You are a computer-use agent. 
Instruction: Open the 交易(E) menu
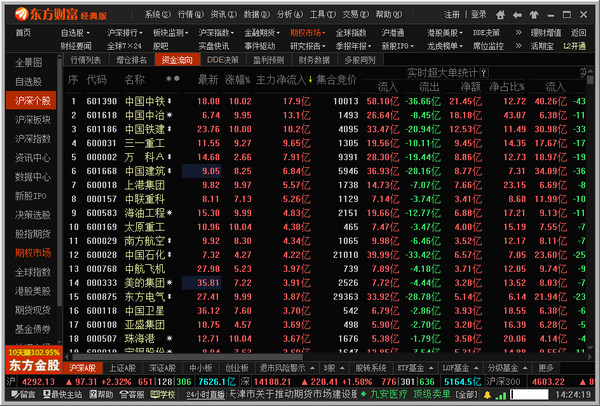355,15
